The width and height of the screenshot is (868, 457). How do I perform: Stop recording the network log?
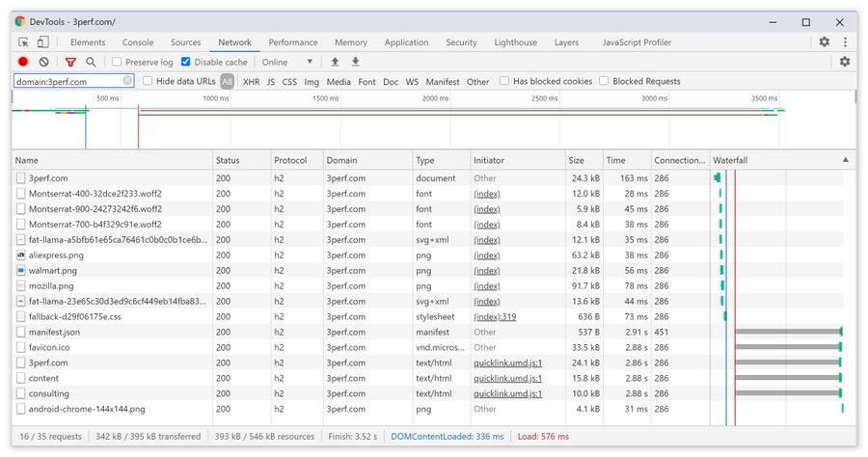[x=23, y=62]
